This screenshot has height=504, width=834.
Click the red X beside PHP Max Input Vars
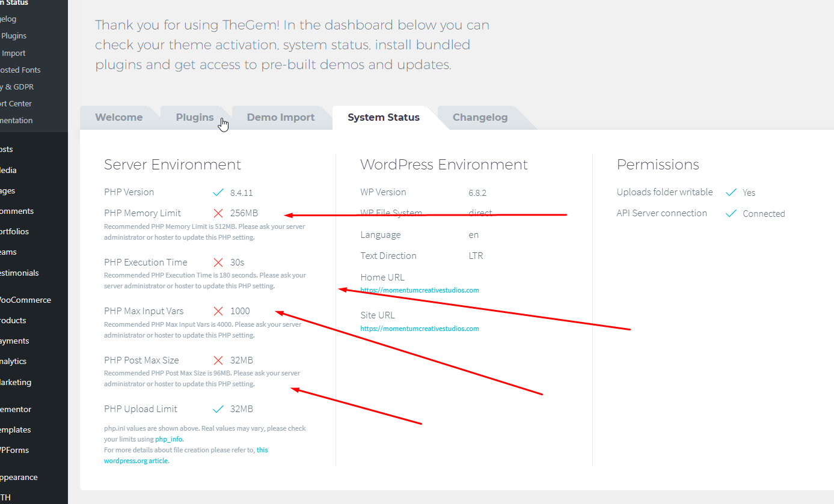[x=218, y=311]
